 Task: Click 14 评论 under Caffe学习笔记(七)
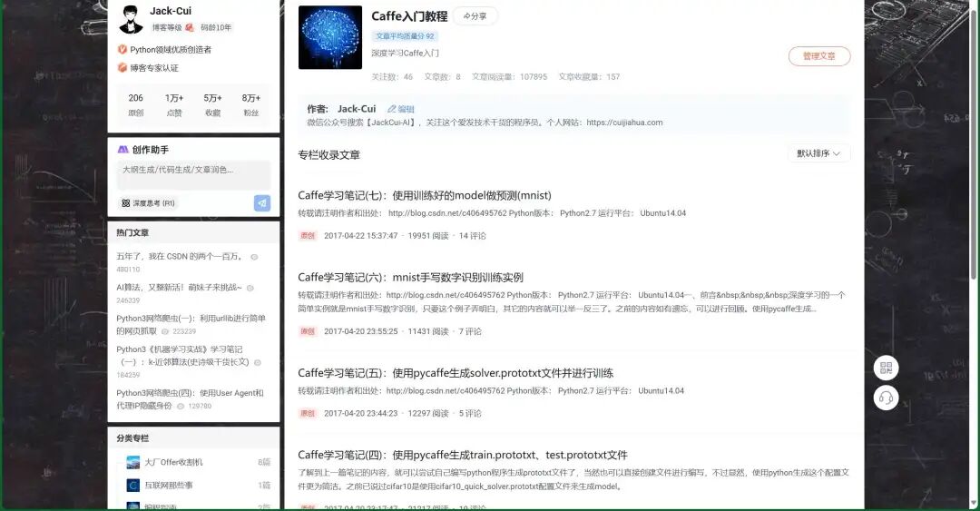[x=473, y=236]
